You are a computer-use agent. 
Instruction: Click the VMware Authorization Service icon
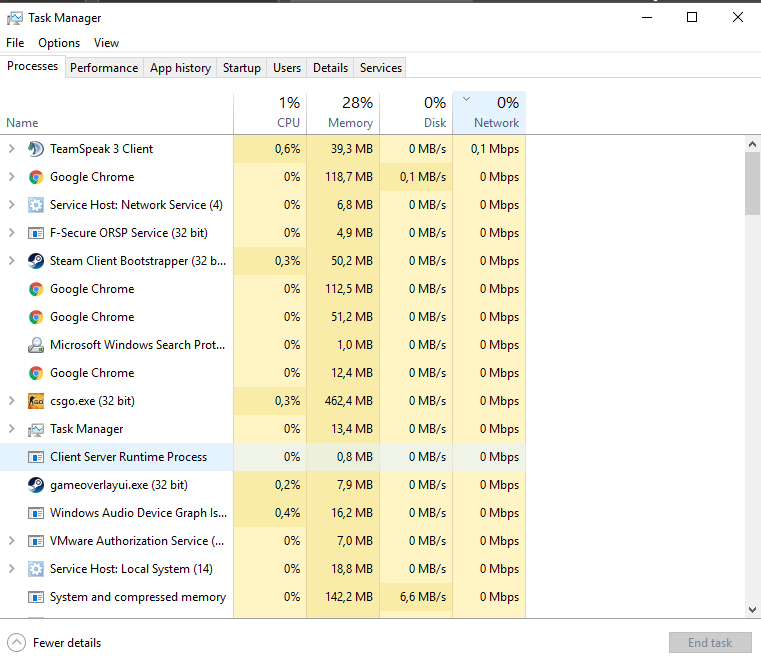[35, 541]
